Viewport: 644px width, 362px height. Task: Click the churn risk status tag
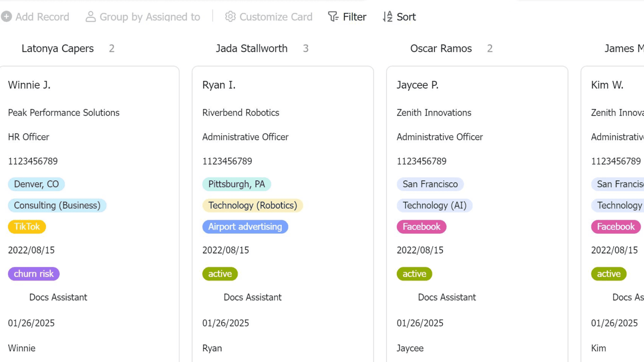(x=34, y=274)
